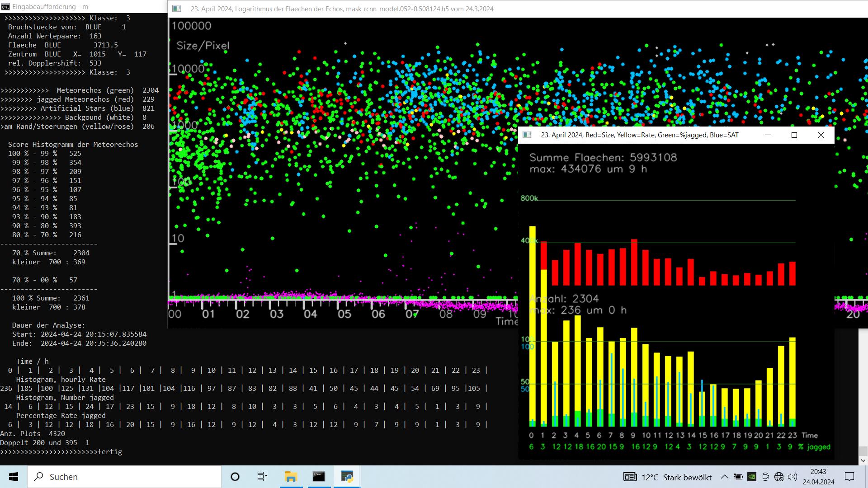Open network globe status icon

coord(779,477)
